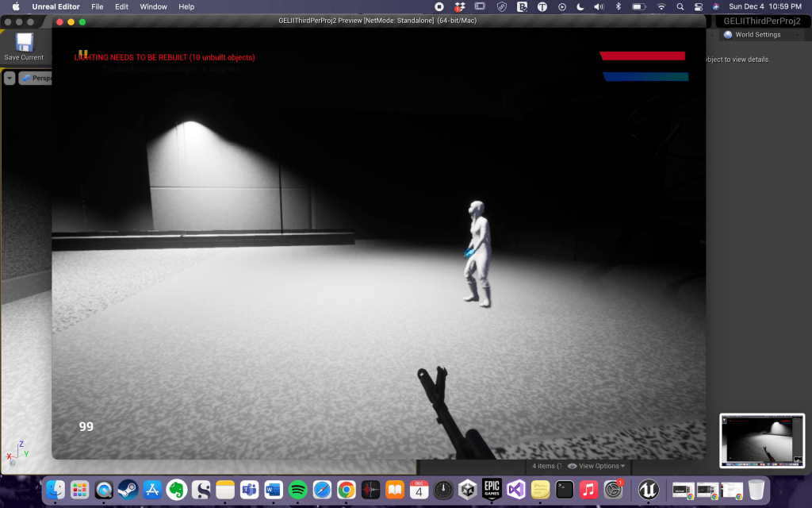Open Terminal from the dock
Viewport: 812px width, 508px height.
point(565,490)
